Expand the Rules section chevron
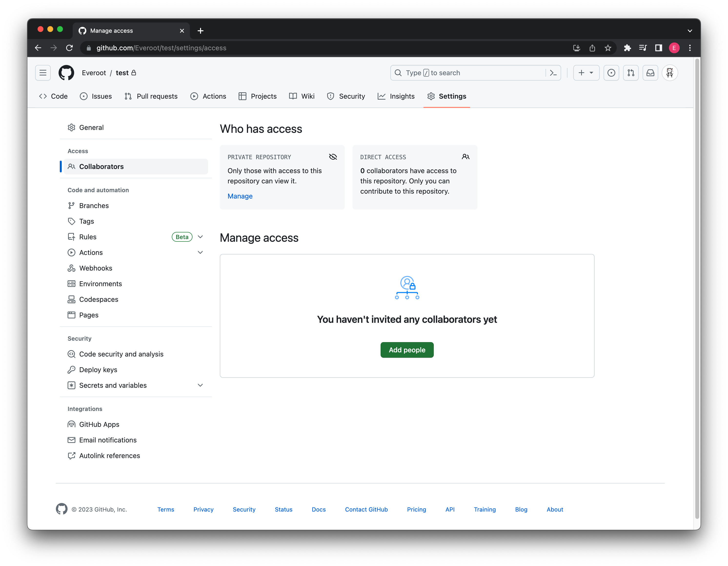The width and height of the screenshot is (728, 566). pyautogui.click(x=200, y=237)
